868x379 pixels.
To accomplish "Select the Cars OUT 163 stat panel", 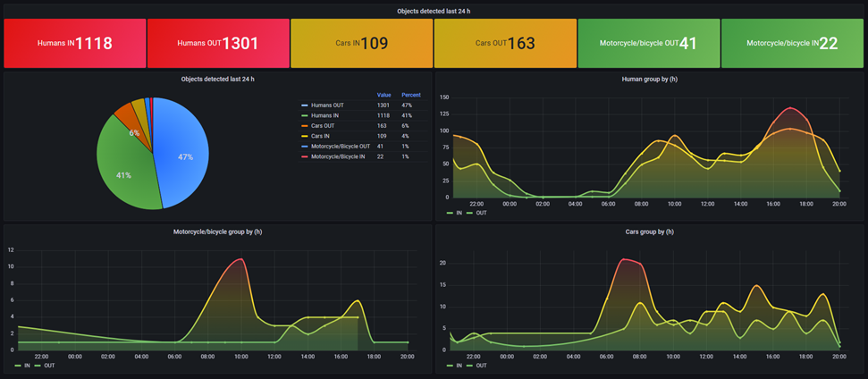I will [x=505, y=43].
